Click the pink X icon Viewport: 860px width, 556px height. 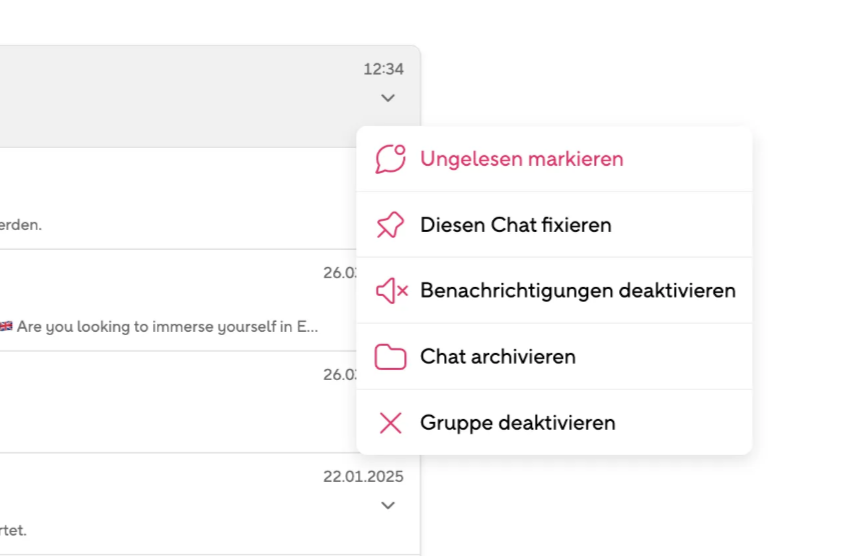391,423
